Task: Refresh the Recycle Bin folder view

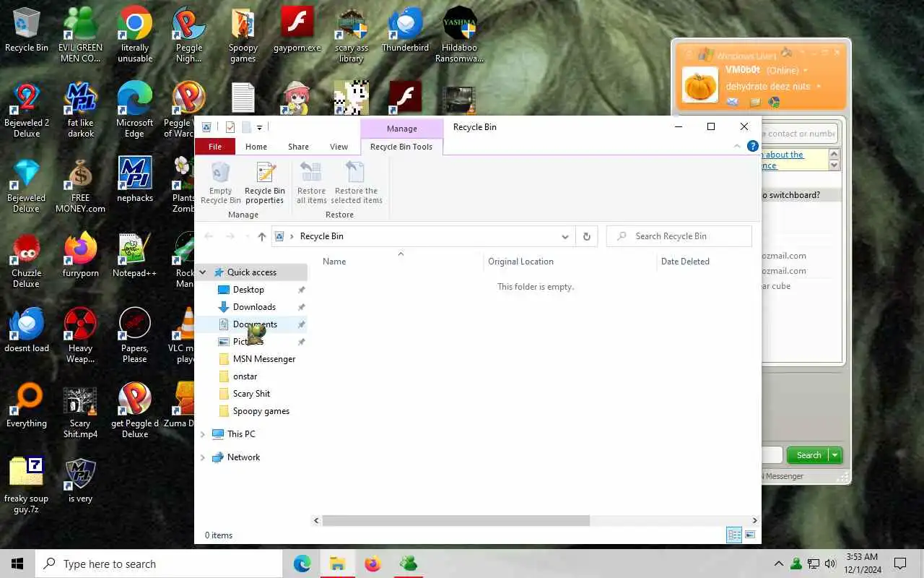Action: click(x=586, y=236)
